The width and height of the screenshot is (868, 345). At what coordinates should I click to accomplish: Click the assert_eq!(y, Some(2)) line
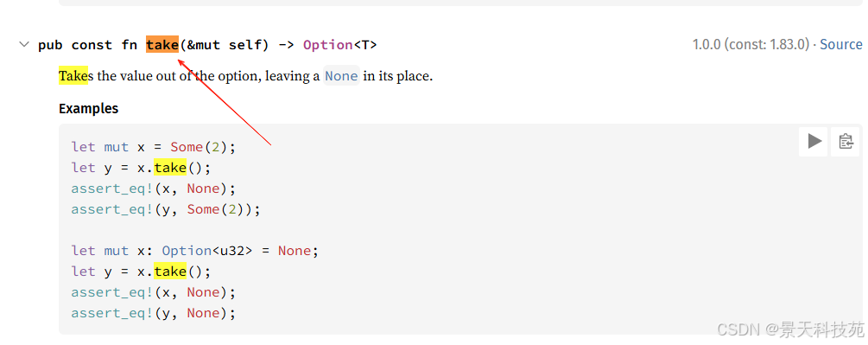[x=166, y=209]
